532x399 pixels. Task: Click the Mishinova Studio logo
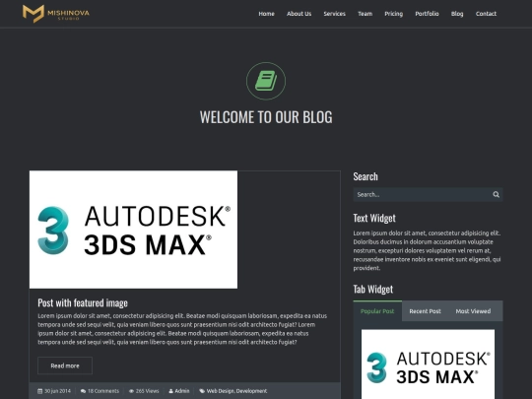click(x=56, y=14)
